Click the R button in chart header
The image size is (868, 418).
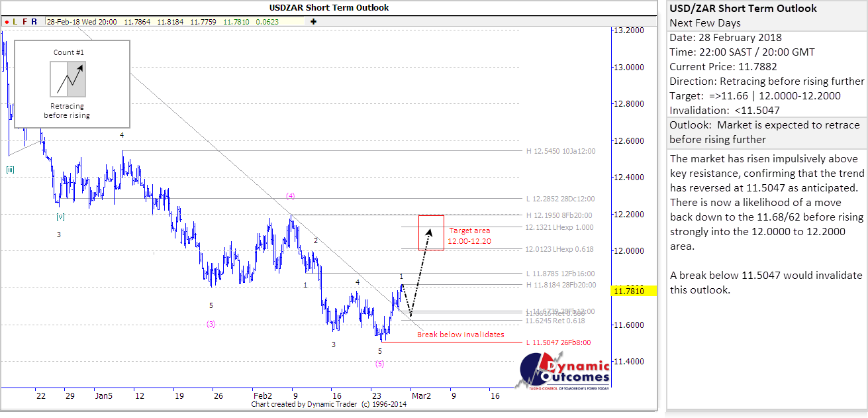pos(34,22)
